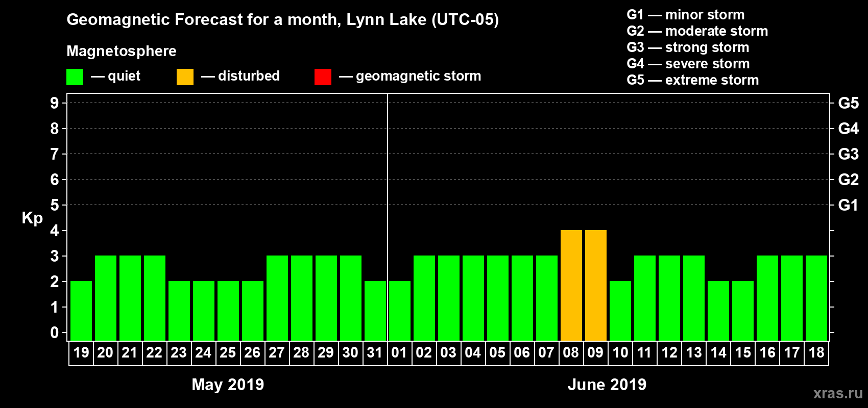The image size is (868, 408).
Task: Click the 'quiet' legend label
Action: [124, 76]
